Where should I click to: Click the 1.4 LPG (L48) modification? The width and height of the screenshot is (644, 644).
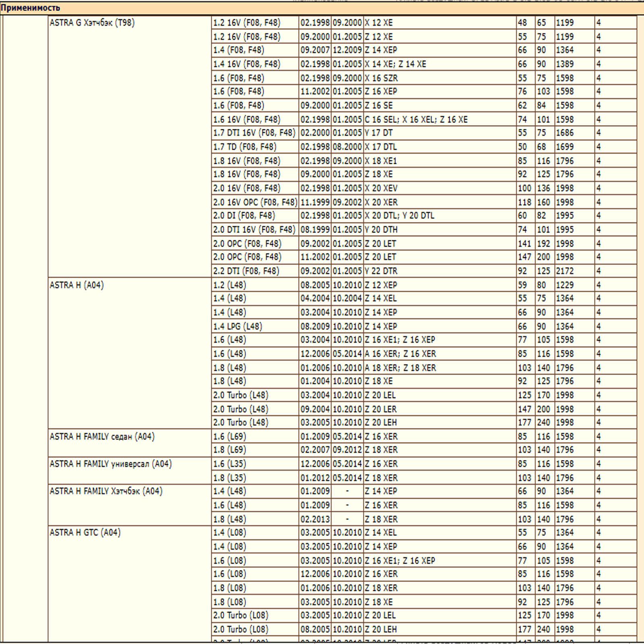coord(238,326)
